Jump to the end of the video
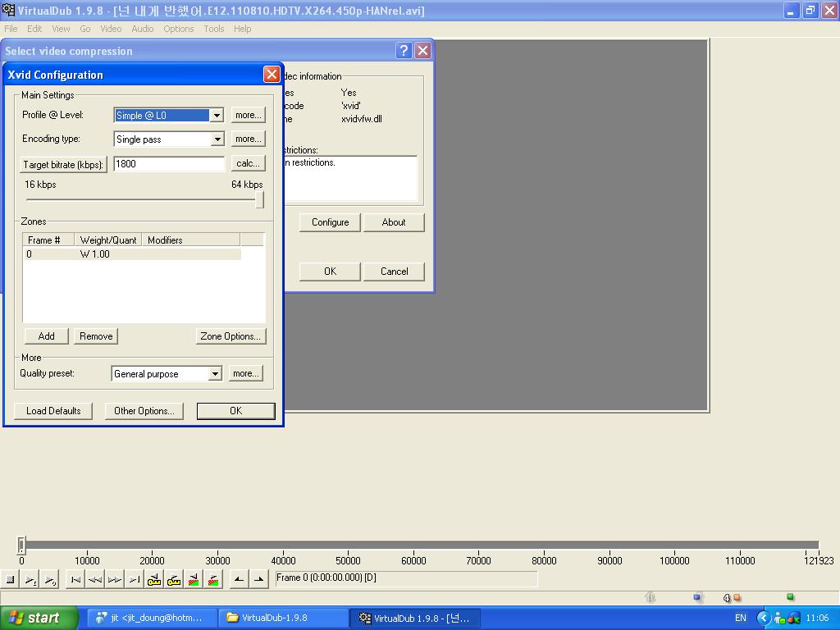The width and height of the screenshot is (840, 630). click(x=135, y=579)
